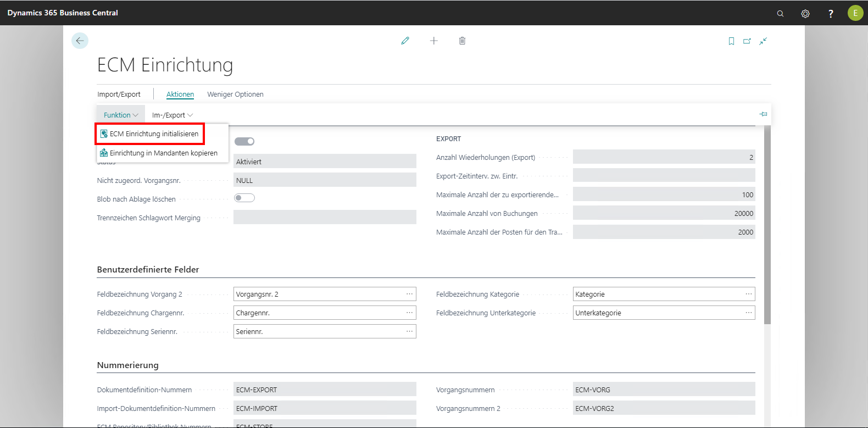Click the edit pencil icon
The image size is (868, 428).
tap(405, 41)
